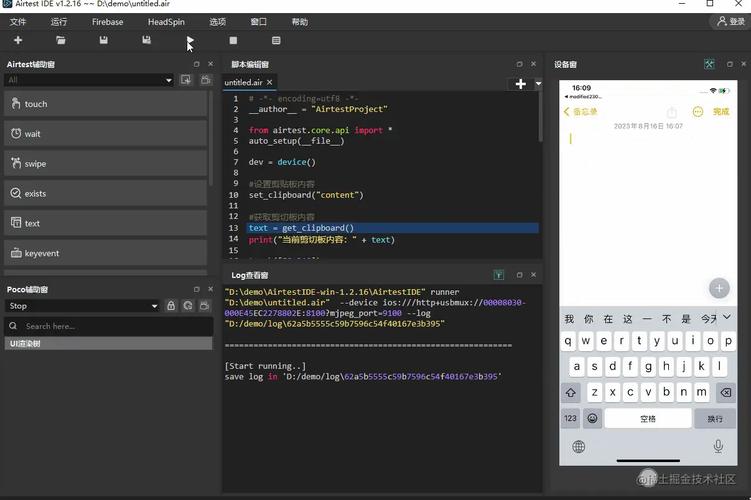Select the exists helper action
This screenshot has height=500, width=751.
[x=106, y=193]
